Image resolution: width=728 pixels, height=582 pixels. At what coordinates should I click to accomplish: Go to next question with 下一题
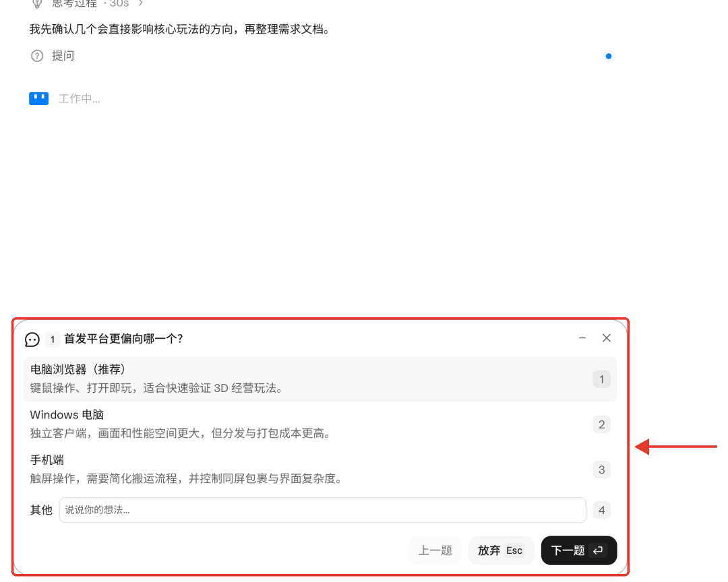click(579, 550)
